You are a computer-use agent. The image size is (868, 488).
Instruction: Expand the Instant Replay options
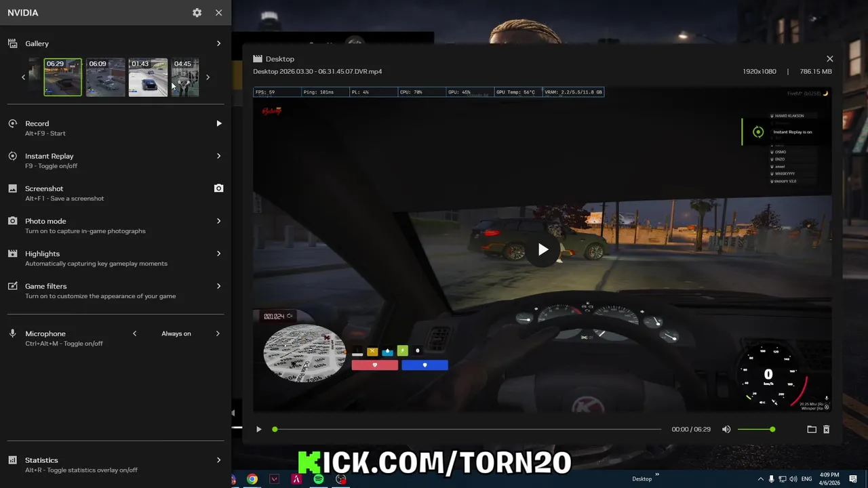[218, 156]
